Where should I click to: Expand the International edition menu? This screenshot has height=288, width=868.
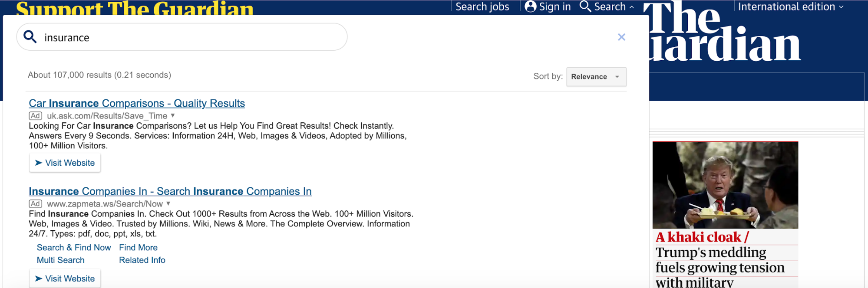coord(791,7)
